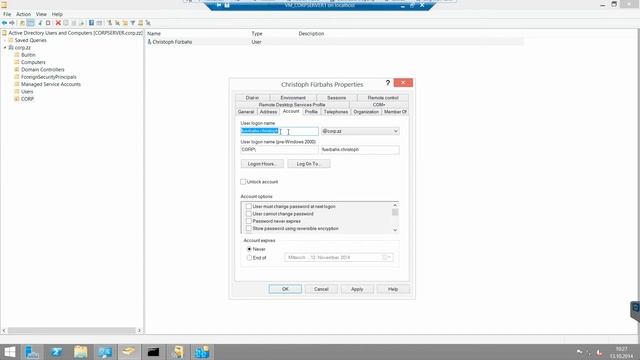Open the @corp.zz UPN suffix dropdown
Screen dimensions: 640x360
click(396, 131)
